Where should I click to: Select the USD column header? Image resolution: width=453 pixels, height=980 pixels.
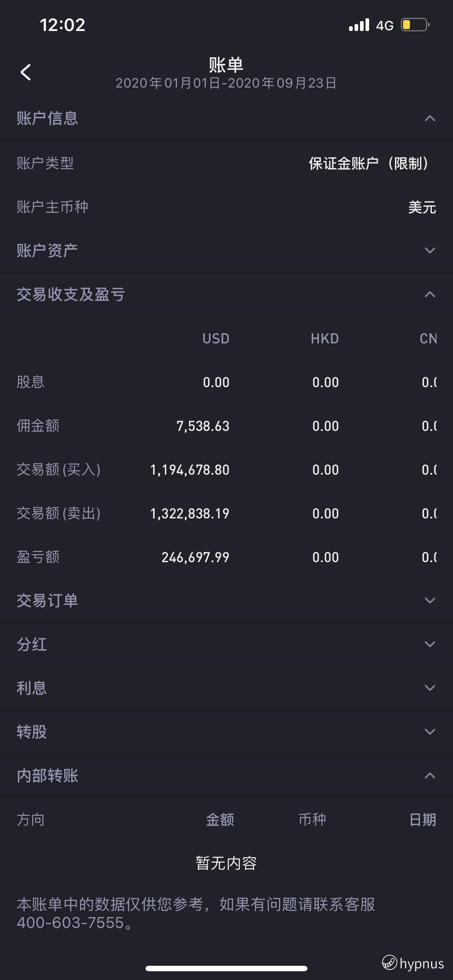[216, 339]
